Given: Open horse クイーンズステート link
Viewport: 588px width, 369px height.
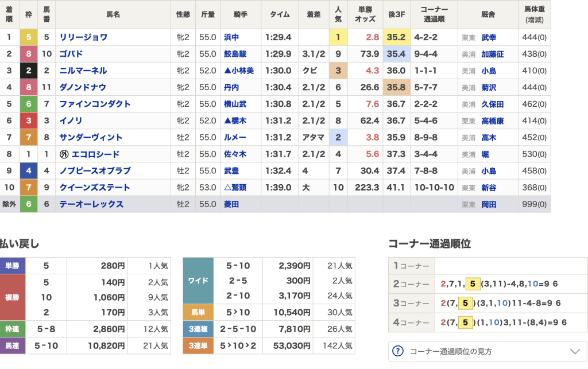Looking at the screenshot, I should pyautogui.click(x=95, y=187).
